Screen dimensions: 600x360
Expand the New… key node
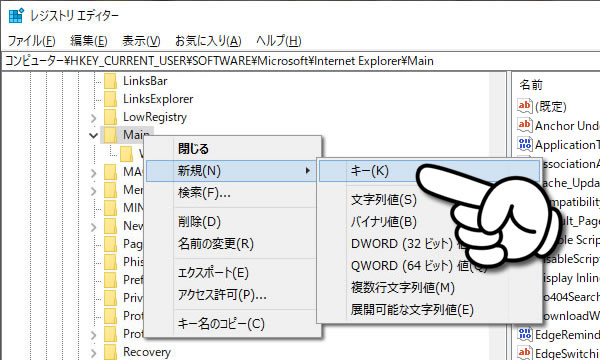(94, 226)
